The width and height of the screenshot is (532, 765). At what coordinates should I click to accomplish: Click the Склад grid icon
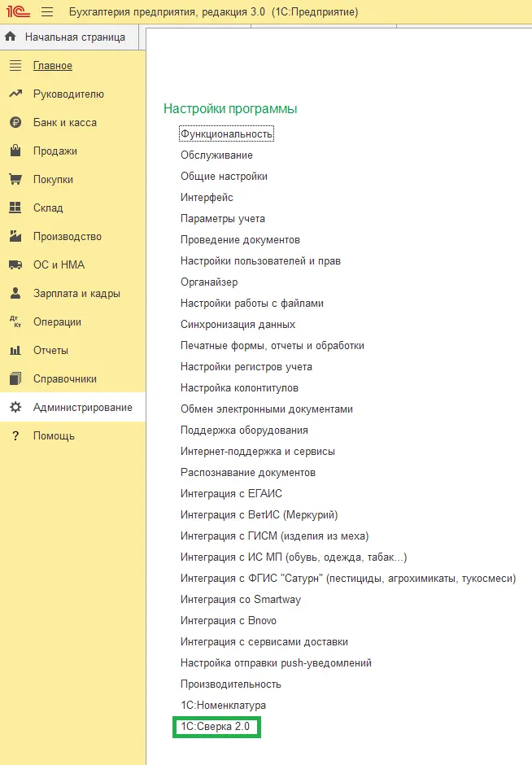point(15,208)
